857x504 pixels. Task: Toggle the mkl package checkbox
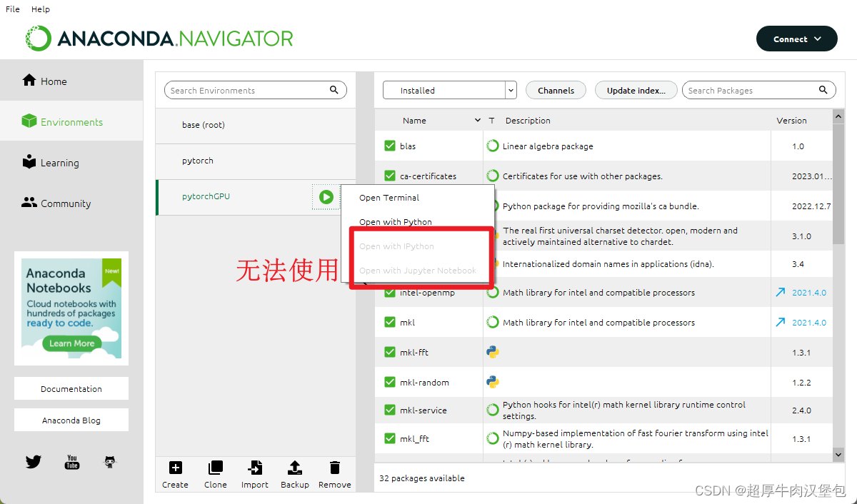(390, 322)
